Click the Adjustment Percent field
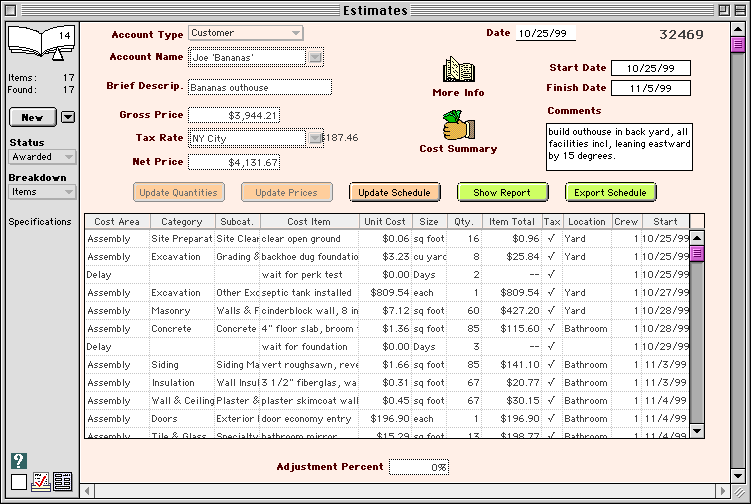751x504 pixels. (418, 467)
